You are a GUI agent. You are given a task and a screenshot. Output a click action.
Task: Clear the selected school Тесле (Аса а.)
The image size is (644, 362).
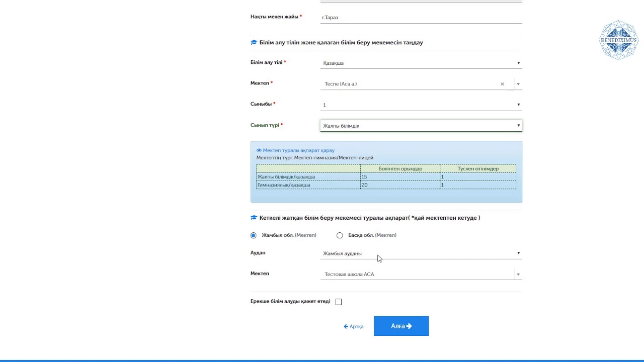[x=502, y=84]
